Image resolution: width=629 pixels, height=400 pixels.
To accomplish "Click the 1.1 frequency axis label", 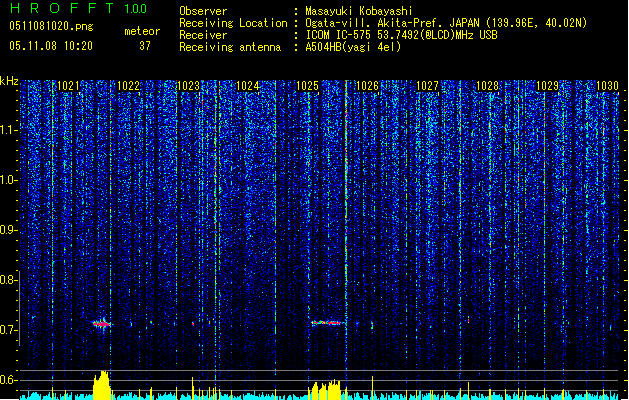I will pyautogui.click(x=9, y=130).
